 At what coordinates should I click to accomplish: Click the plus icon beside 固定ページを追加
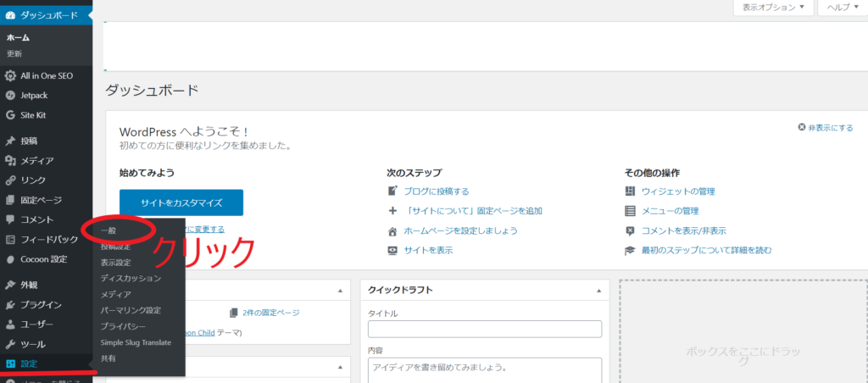(x=393, y=211)
